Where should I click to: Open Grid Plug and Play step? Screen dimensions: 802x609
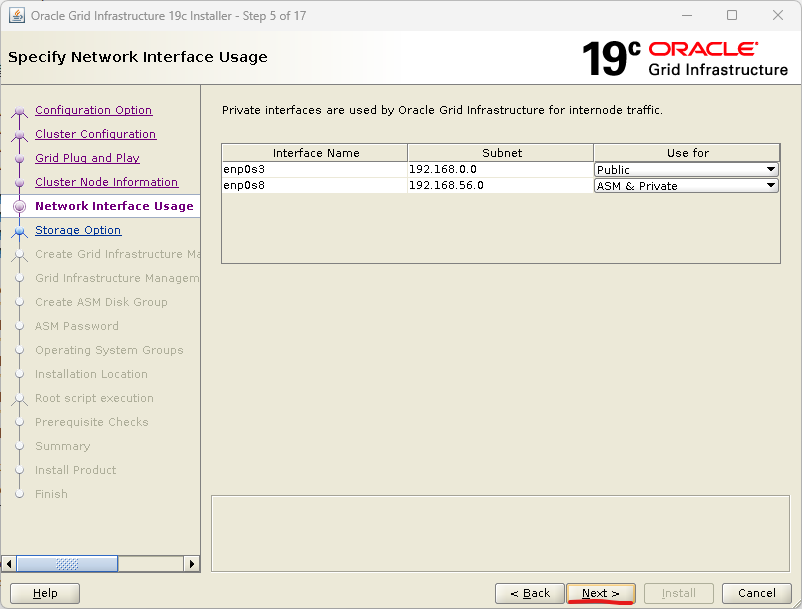(x=87, y=158)
